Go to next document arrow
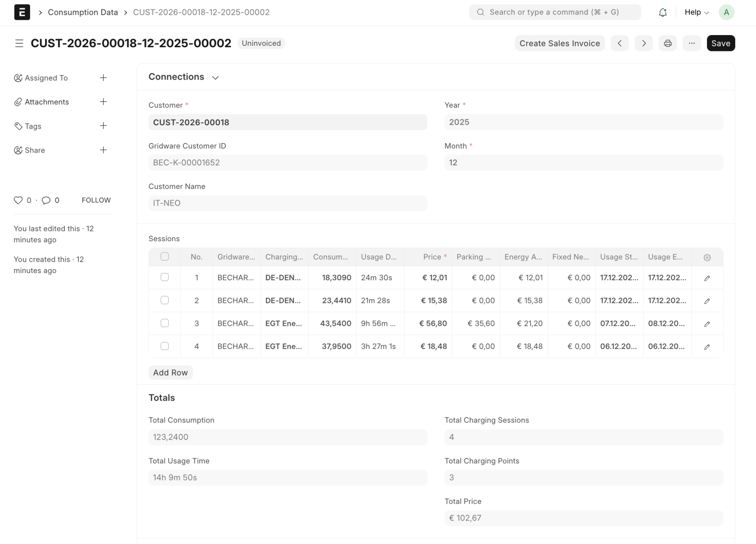The height and width of the screenshot is (544, 756). click(x=644, y=43)
